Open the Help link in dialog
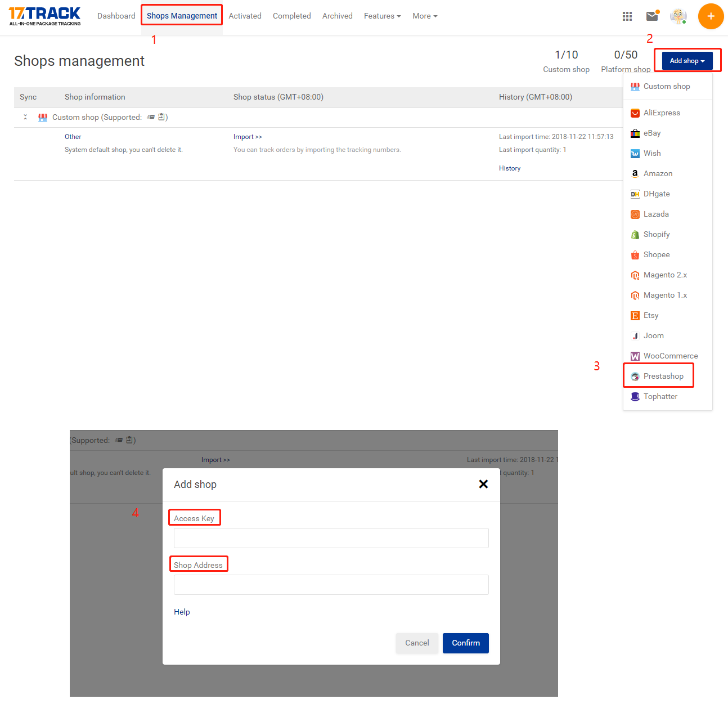 point(182,612)
